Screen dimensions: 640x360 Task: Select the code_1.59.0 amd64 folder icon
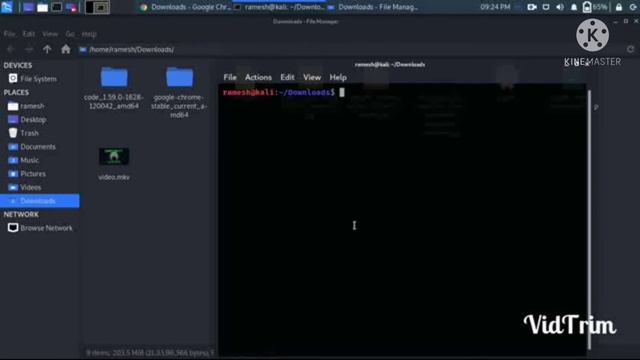point(114,77)
